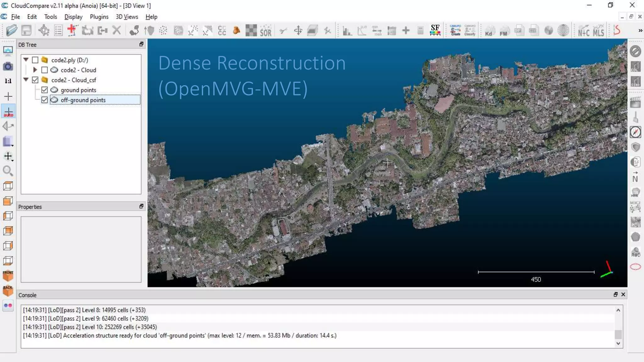
Task: Click the animation clapperboard icon
Action: (636, 102)
